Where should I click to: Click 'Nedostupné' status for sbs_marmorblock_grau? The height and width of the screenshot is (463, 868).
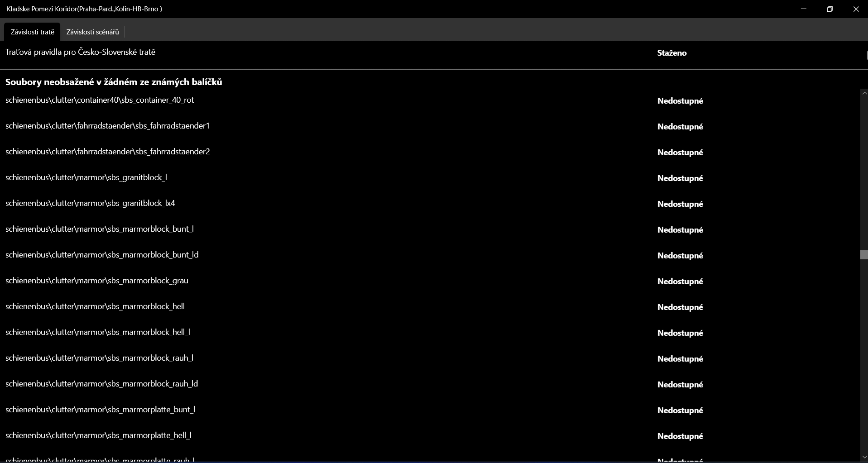pos(680,282)
